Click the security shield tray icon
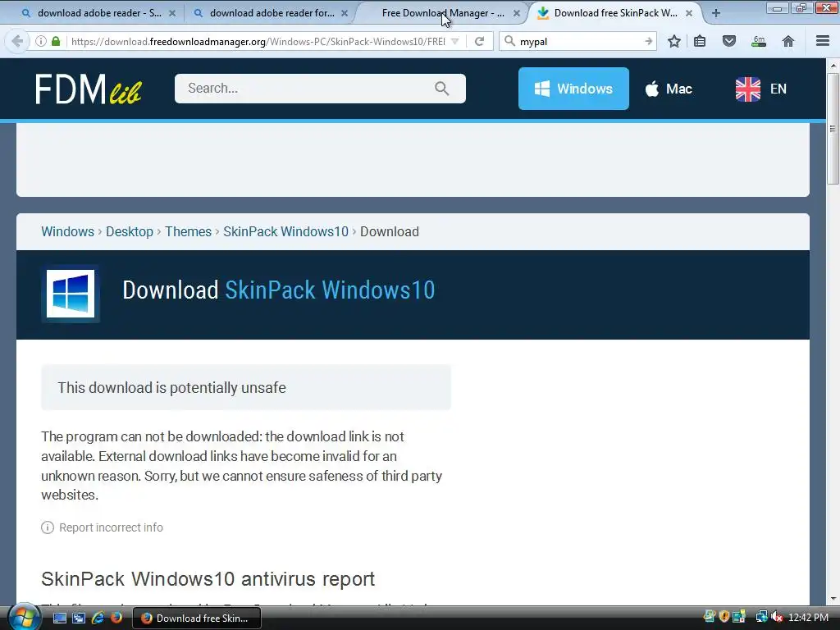840x630 pixels. point(724,617)
